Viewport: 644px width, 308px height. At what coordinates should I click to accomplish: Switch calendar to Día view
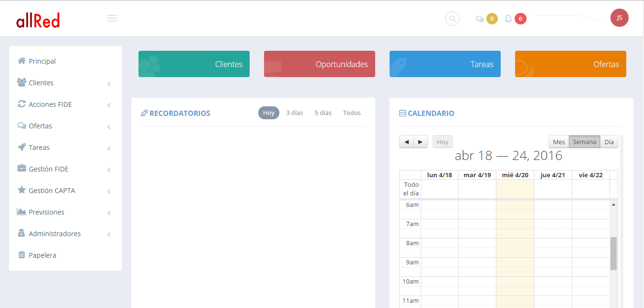[609, 142]
